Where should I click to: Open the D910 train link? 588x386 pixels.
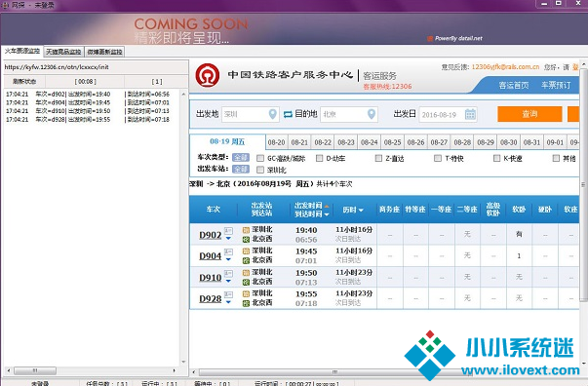point(210,278)
